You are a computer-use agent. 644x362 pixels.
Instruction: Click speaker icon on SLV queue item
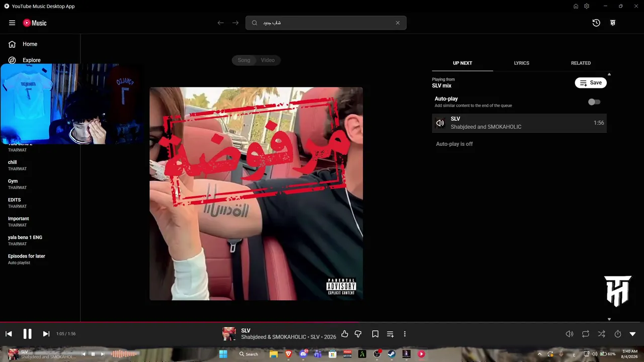point(440,123)
